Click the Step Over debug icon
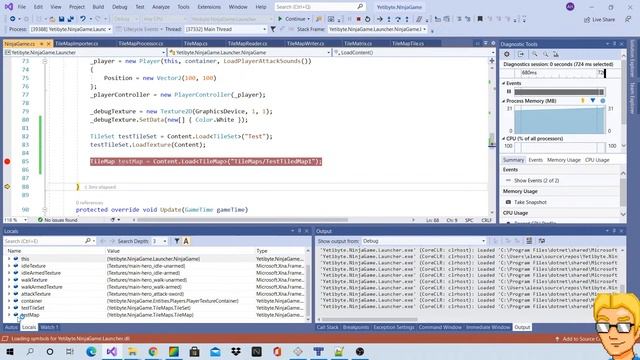The height and width of the screenshot is (360, 640). pyautogui.click(x=398, y=19)
